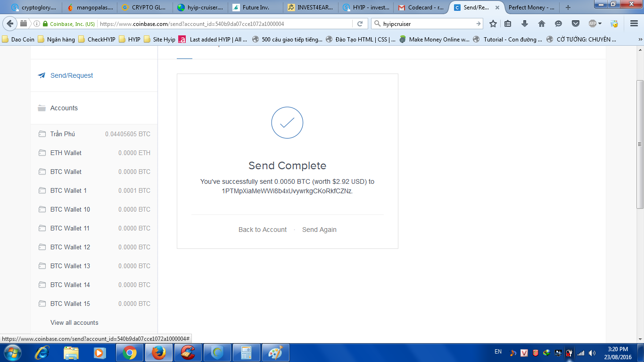Screen dimensions: 644x362
Task: Switch to the Codecard Gmail tab
Action: click(421, 8)
